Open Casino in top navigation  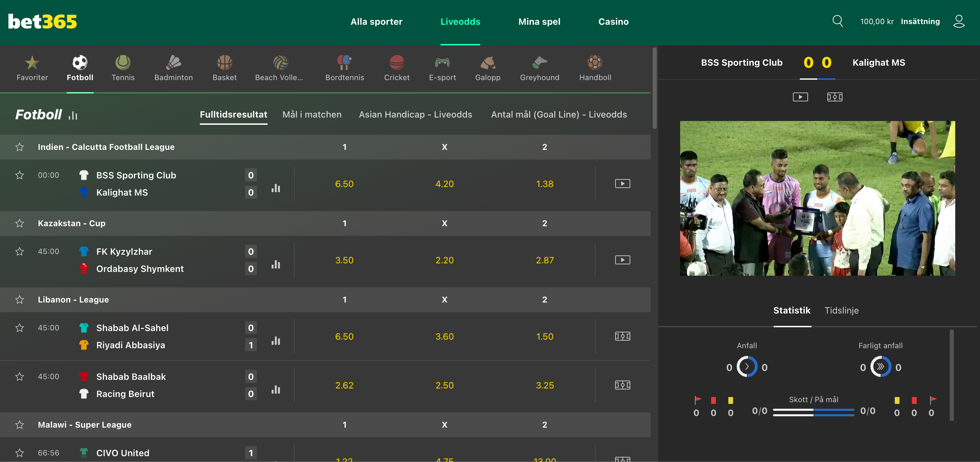click(613, 22)
